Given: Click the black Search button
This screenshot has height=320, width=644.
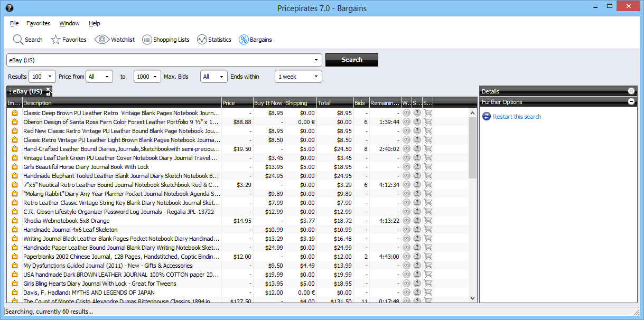Looking at the screenshot, I should click(352, 60).
